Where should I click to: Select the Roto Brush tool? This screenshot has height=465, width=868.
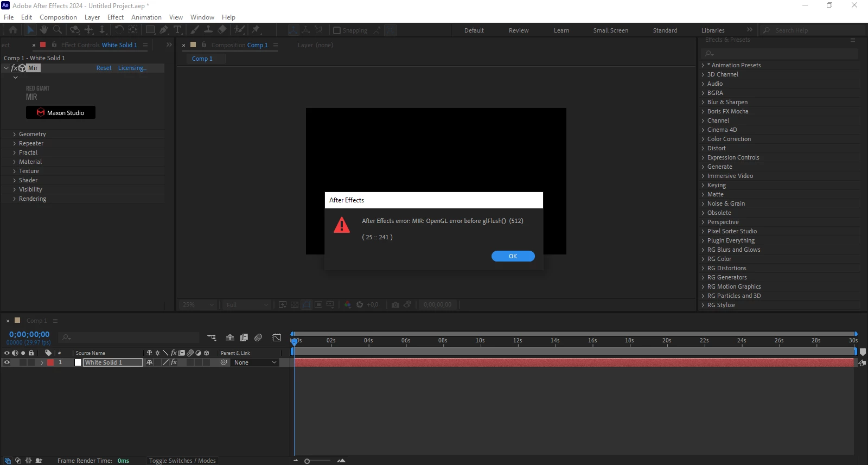239,30
